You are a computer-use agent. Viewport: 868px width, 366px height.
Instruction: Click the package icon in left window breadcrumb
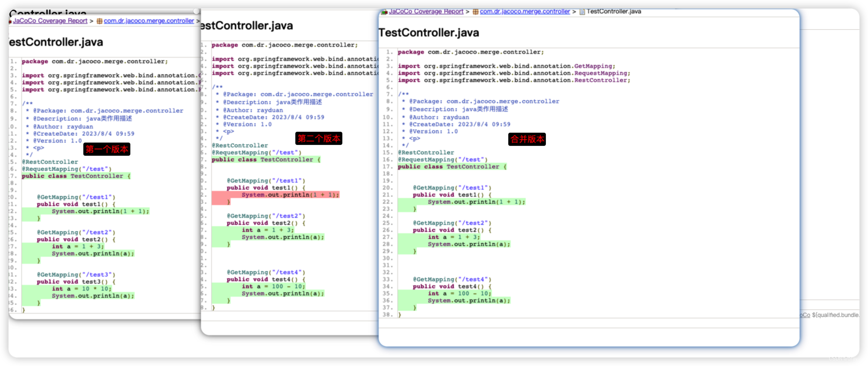[99, 21]
